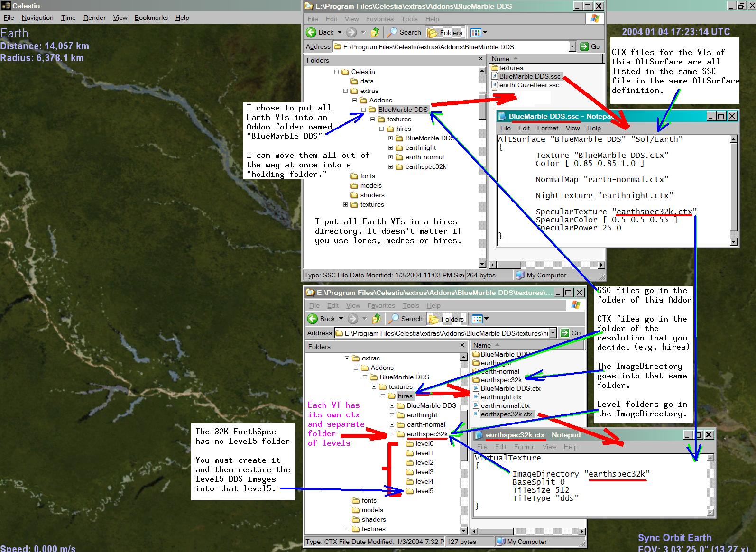Click Up folder icon in lower Explorer window
This screenshot has height=552, width=756.
[x=377, y=319]
